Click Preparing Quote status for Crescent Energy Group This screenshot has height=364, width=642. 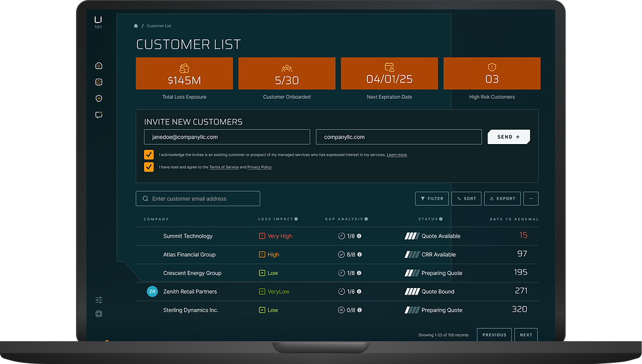tap(442, 273)
